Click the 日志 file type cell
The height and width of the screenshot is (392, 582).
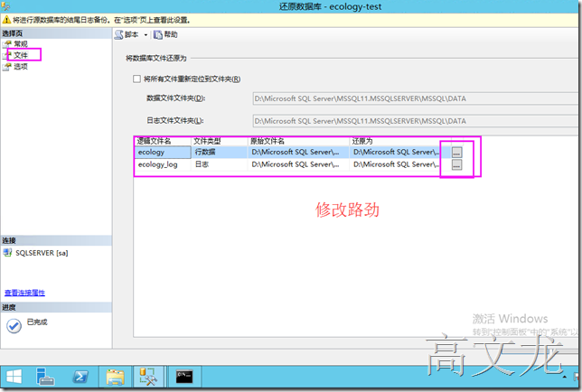pyautogui.click(x=220, y=164)
